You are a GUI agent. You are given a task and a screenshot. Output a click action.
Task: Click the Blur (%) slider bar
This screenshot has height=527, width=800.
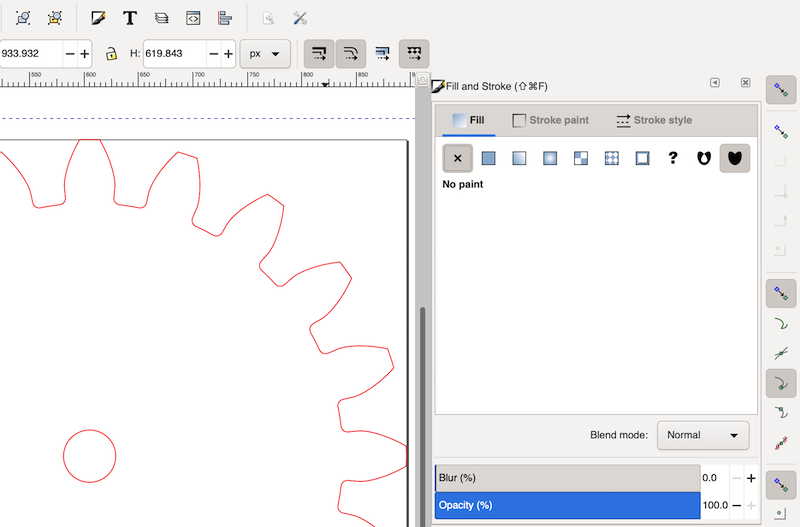tap(567, 478)
